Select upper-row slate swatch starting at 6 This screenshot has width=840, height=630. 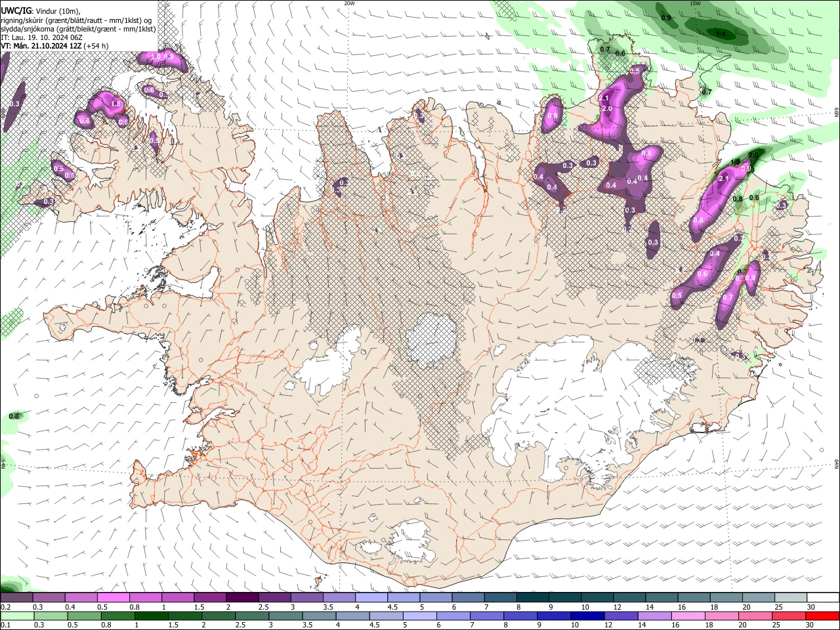click(x=467, y=598)
